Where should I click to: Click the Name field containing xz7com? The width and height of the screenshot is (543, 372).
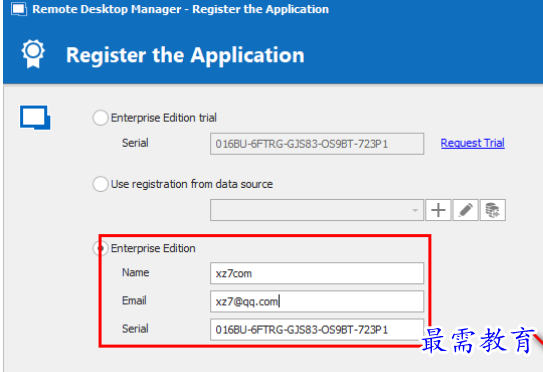click(x=317, y=273)
